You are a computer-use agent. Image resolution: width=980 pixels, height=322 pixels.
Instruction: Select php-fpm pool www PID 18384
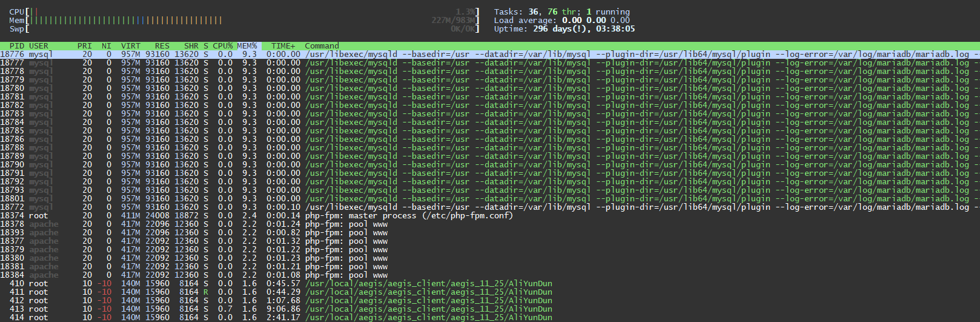(x=194, y=275)
